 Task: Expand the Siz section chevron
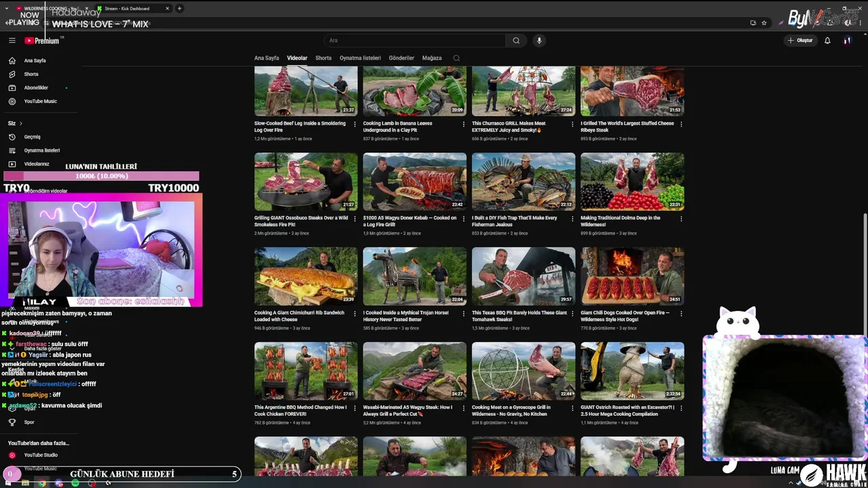click(x=21, y=123)
